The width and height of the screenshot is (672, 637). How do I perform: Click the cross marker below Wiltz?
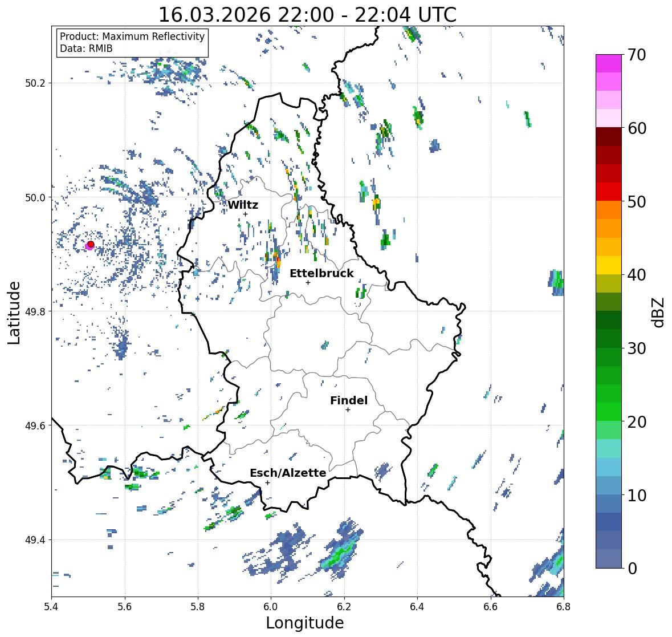(245, 214)
